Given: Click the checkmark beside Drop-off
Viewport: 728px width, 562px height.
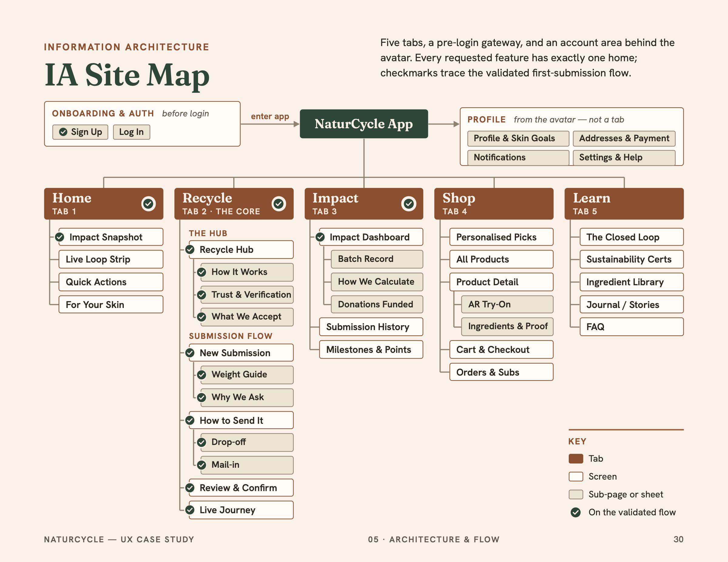Looking at the screenshot, I should click(x=202, y=442).
